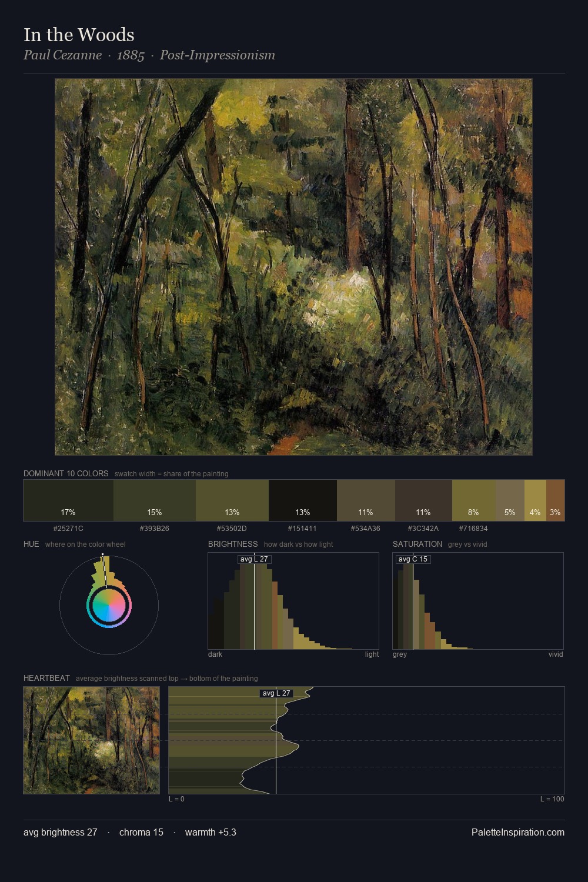
Task: Select the first 13% swatch #53502D
Action: click(232, 500)
